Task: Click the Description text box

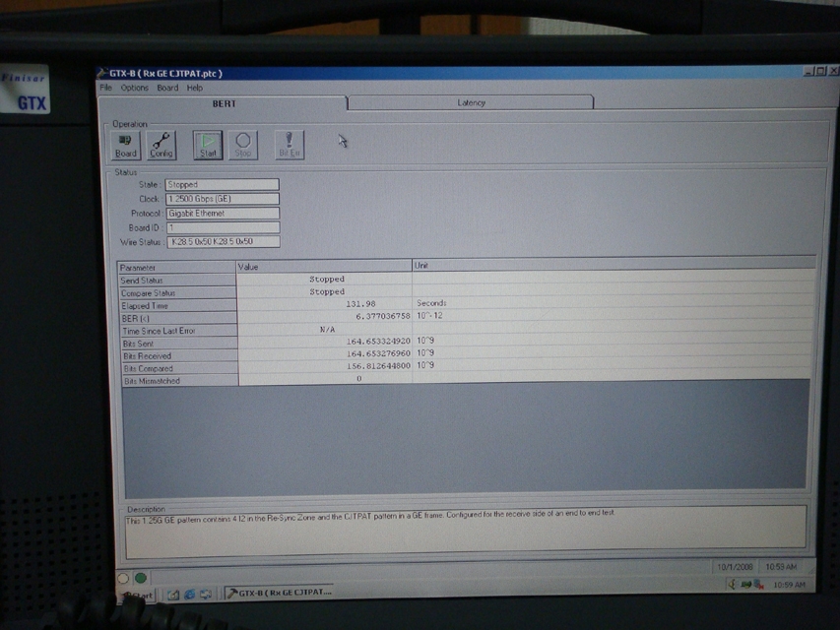Action: point(466,532)
